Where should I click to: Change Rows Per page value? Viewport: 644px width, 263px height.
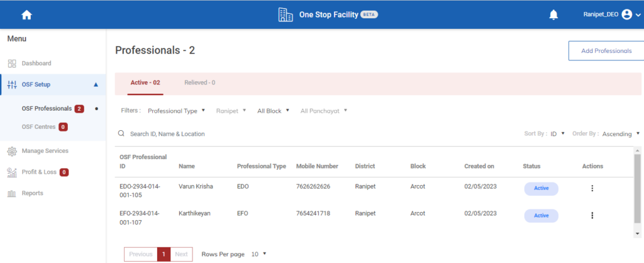pos(258,254)
